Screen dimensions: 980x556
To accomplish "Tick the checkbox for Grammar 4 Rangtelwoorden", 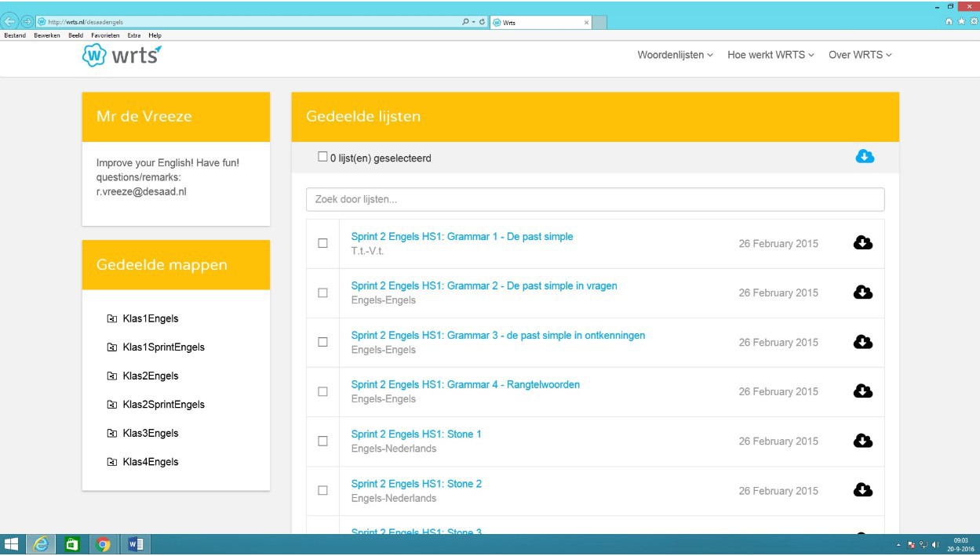I will (x=322, y=391).
